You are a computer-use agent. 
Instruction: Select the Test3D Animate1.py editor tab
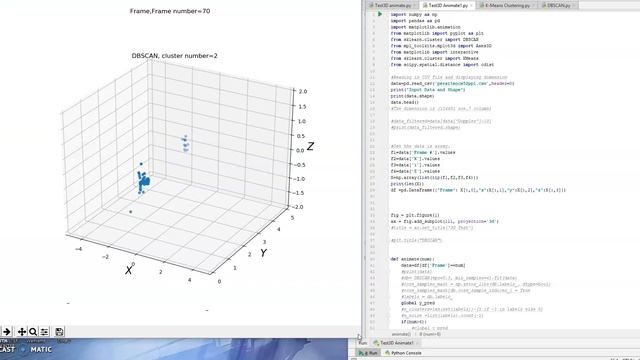click(x=448, y=5)
